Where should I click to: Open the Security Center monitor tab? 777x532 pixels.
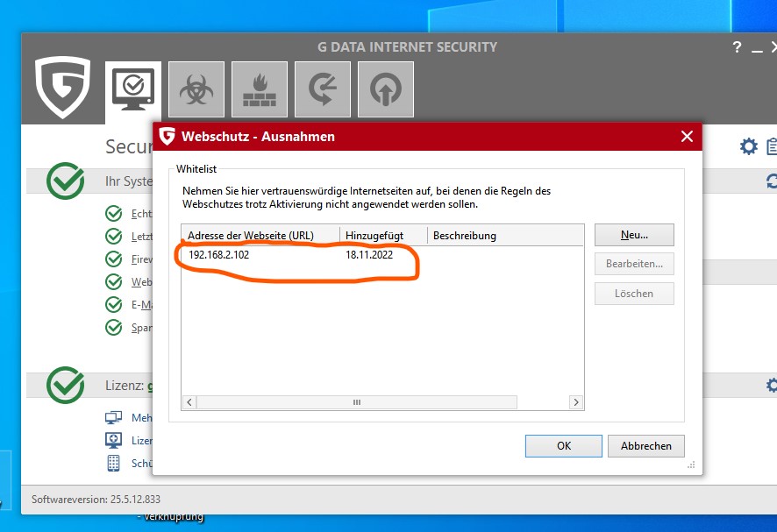pos(132,89)
